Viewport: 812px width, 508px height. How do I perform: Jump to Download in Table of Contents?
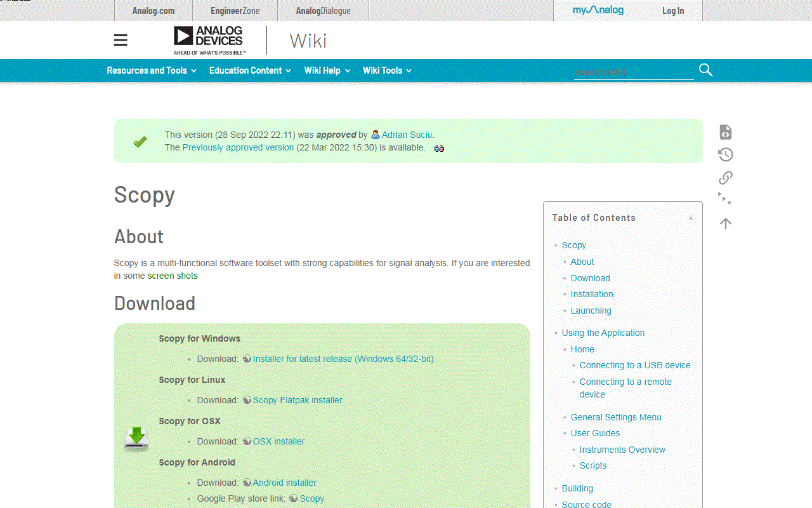pyautogui.click(x=590, y=278)
